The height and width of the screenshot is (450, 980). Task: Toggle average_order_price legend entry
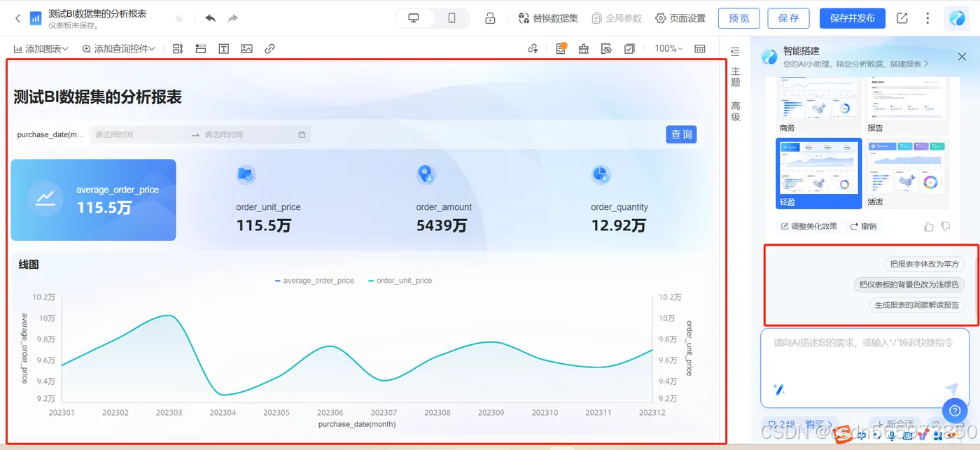pos(314,281)
